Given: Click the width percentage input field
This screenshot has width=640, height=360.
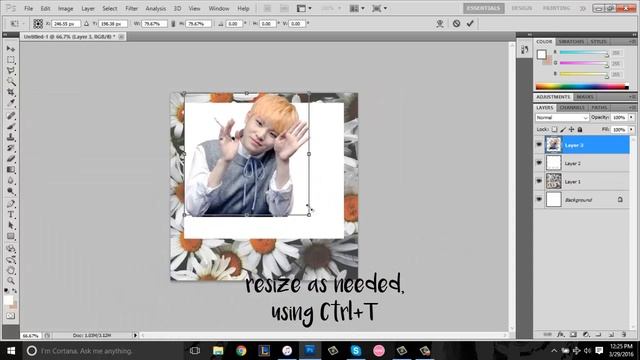Looking at the screenshot, I should pos(154,24).
